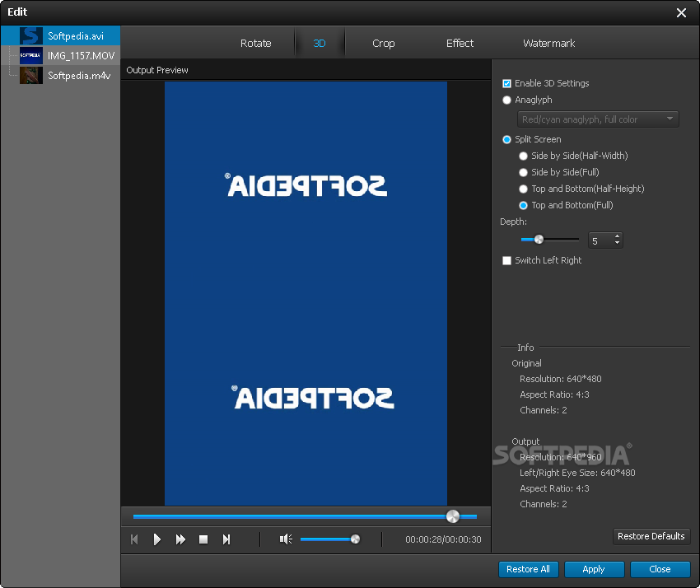Switch to the Watermark tab

[548, 44]
